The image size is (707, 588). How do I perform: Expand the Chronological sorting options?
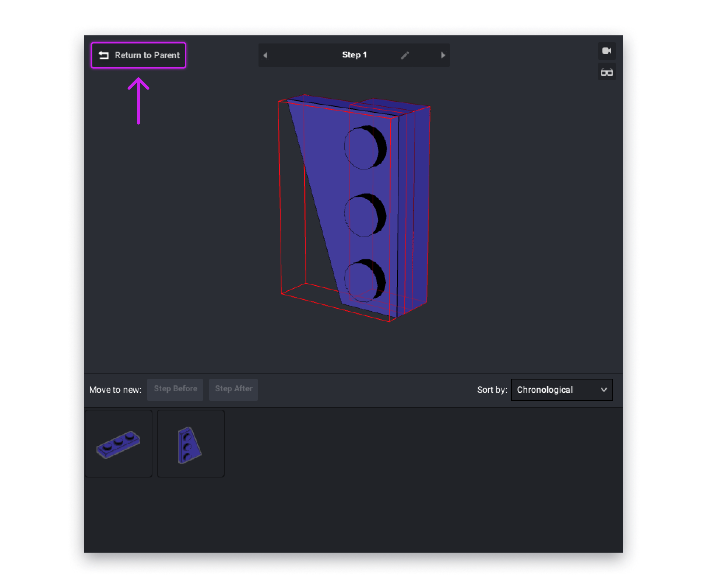[x=561, y=390]
